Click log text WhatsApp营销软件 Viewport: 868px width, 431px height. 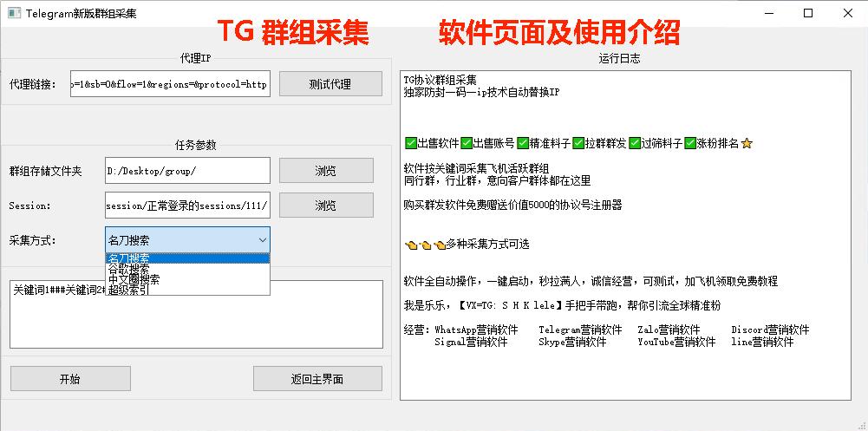pos(476,330)
